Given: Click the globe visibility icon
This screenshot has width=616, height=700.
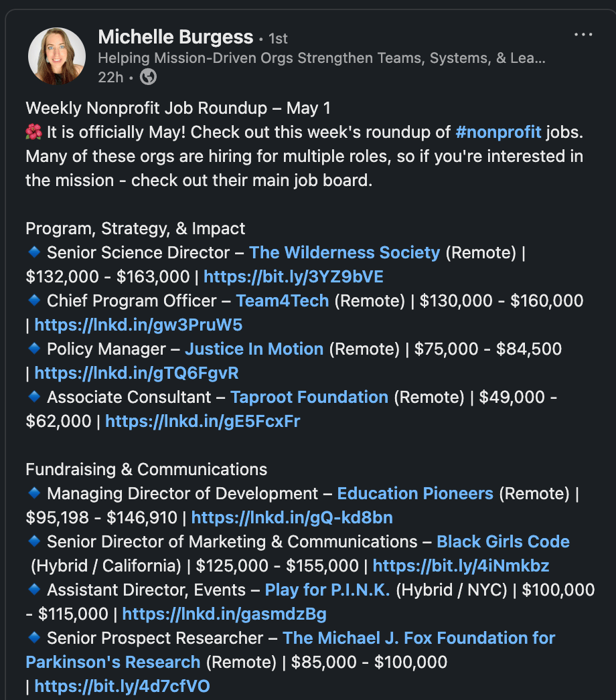Looking at the screenshot, I should point(149,77).
